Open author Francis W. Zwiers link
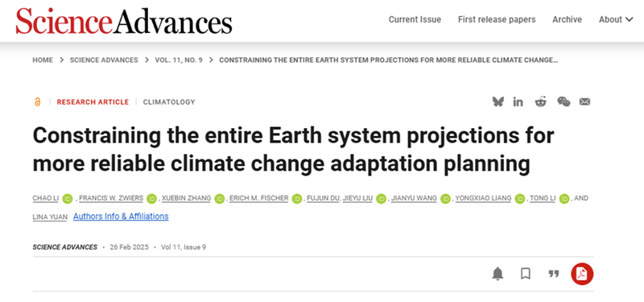 [x=111, y=198]
